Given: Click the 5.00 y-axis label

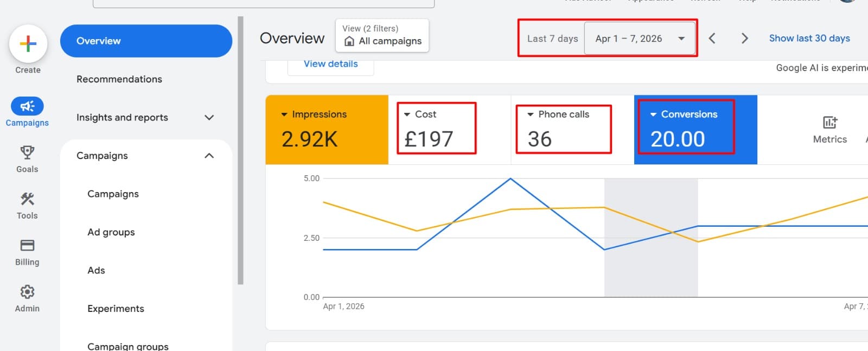Looking at the screenshot, I should [x=311, y=178].
